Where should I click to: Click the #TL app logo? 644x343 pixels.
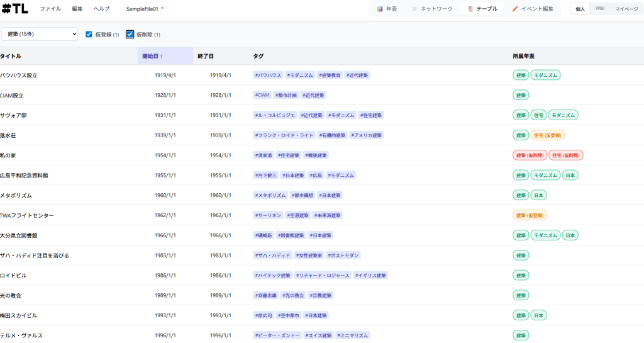pyautogui.click(x=15, y=9)
